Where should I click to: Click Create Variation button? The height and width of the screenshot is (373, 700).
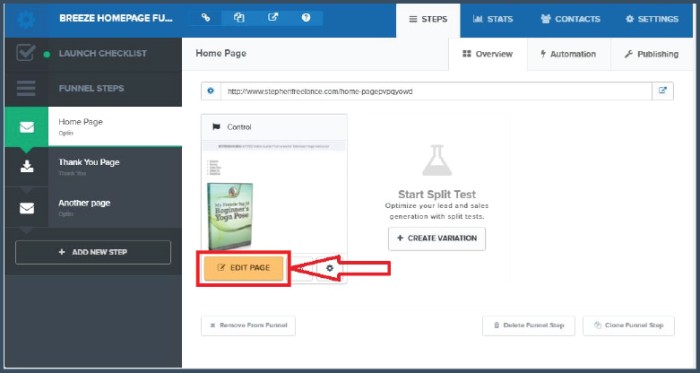tap(437, 239)
